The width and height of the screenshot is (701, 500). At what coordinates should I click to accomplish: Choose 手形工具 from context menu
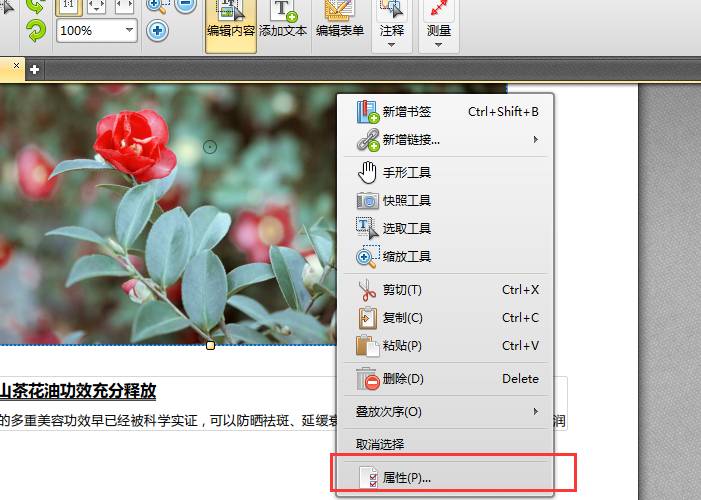pyautogui.click(x=406, y=173)
